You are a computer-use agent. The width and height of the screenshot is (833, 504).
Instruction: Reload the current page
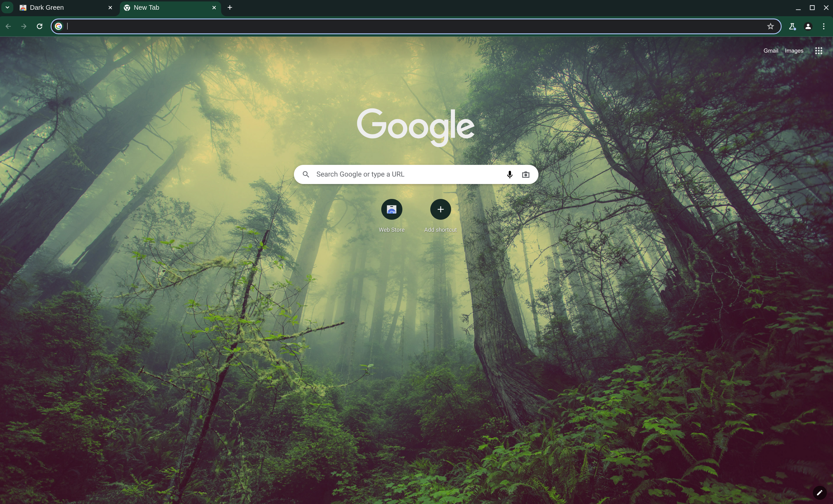point(40,26)
